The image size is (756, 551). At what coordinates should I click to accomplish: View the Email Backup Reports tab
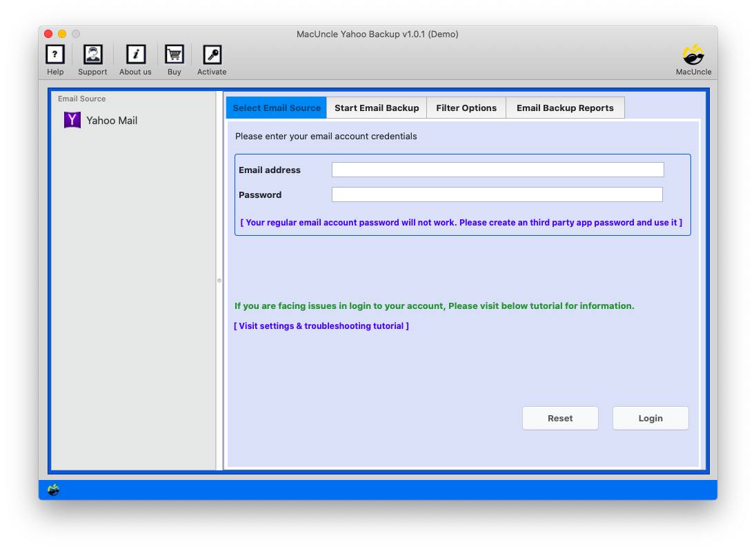(566, 108)
